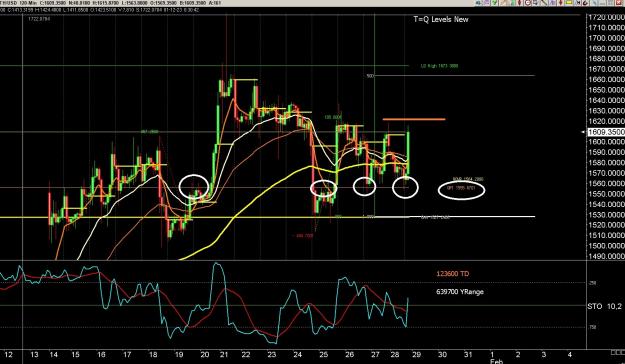Click the M toolbar icon

click(578, 3)
